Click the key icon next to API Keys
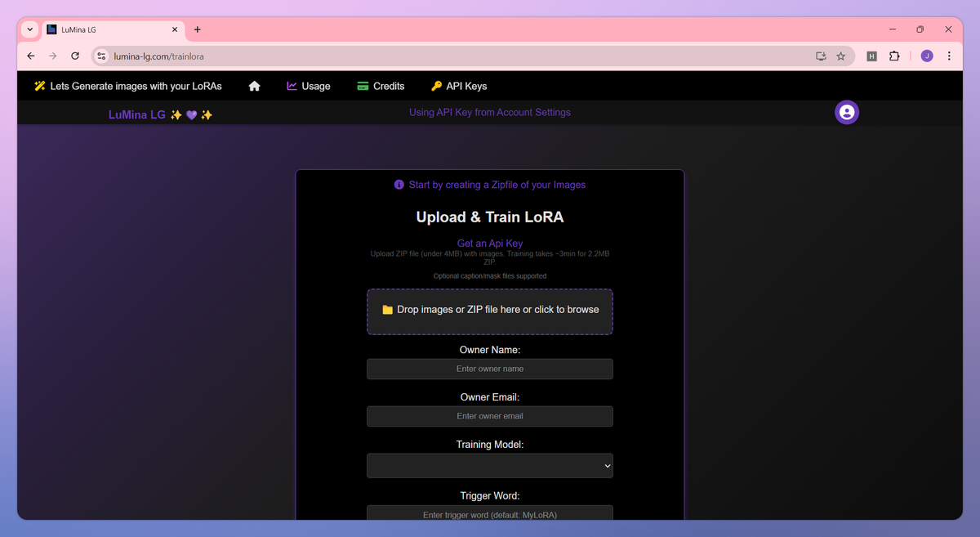Image resolution: width=980 pixels, height=537 pixels. pyautogui.click(x=436, y=86)
